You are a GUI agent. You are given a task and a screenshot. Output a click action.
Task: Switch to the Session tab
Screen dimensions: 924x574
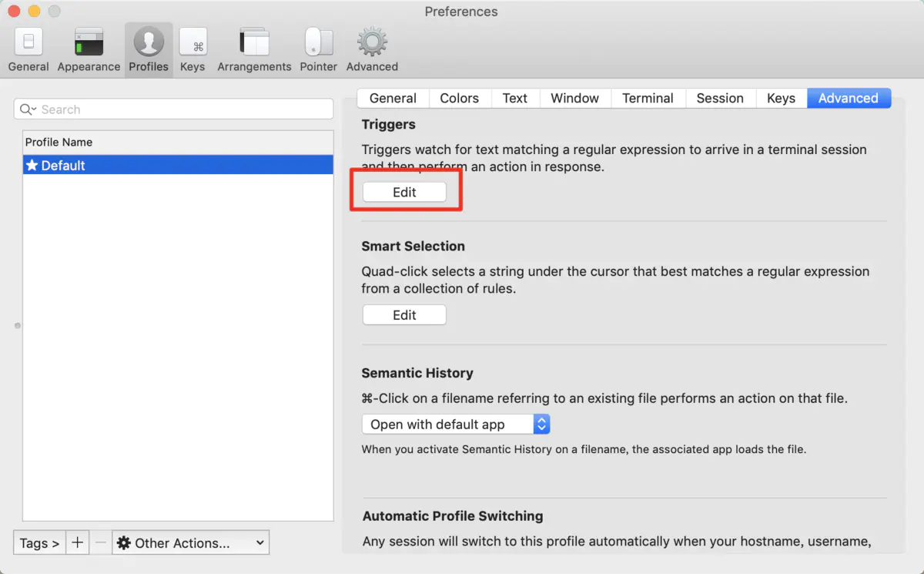point(720,98)
